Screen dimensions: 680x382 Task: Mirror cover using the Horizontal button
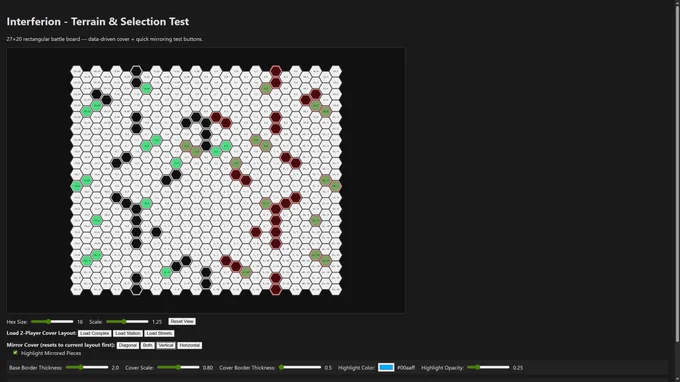tap(190, 346)
